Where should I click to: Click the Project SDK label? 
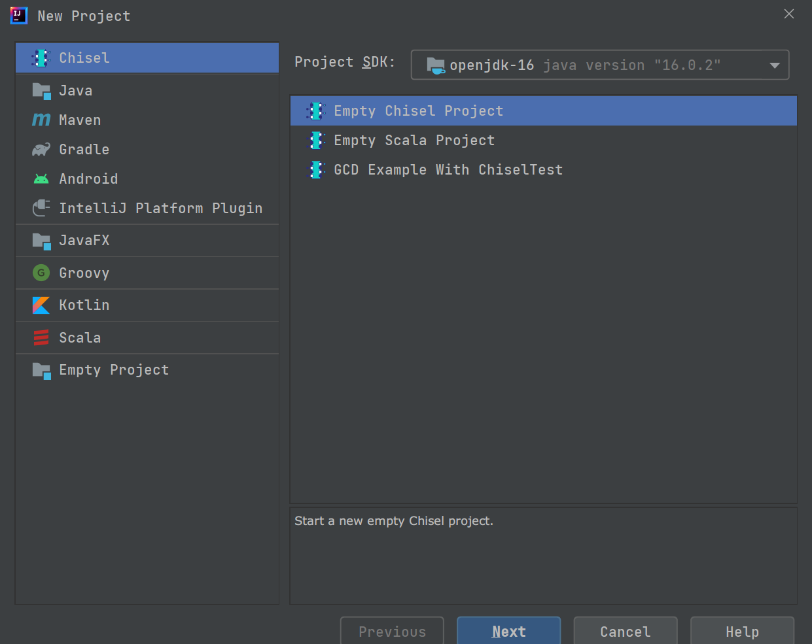point(345,62)
